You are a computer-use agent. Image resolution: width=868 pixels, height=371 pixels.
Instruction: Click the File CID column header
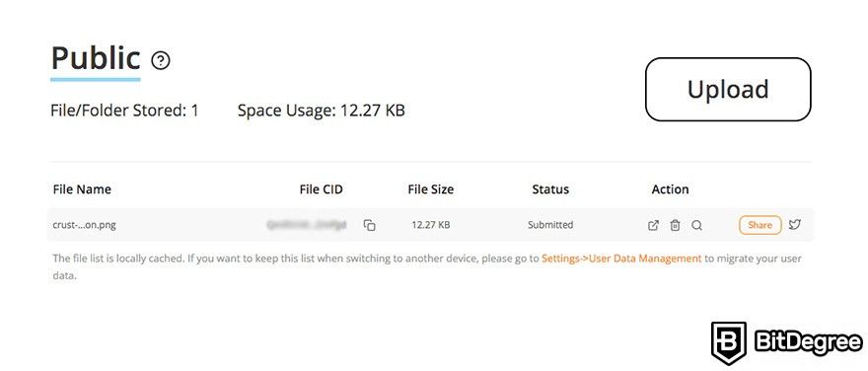322,189
